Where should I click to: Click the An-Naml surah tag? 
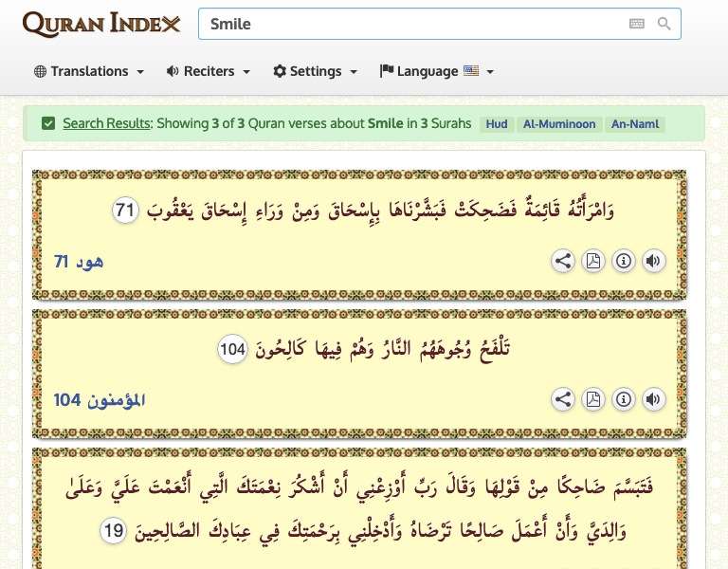point(637,124)
